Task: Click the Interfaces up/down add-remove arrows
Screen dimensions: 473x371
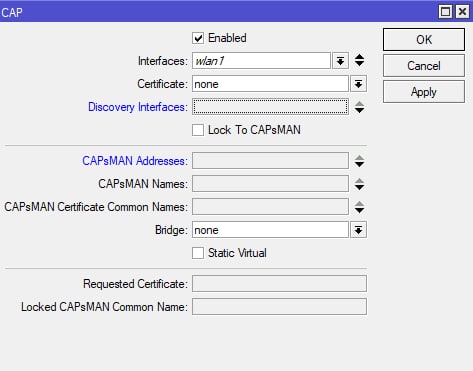Action: [359, 60]
